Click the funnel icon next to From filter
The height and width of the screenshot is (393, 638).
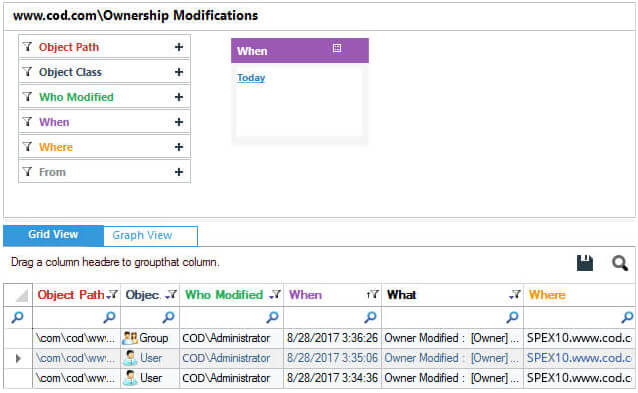27,172
